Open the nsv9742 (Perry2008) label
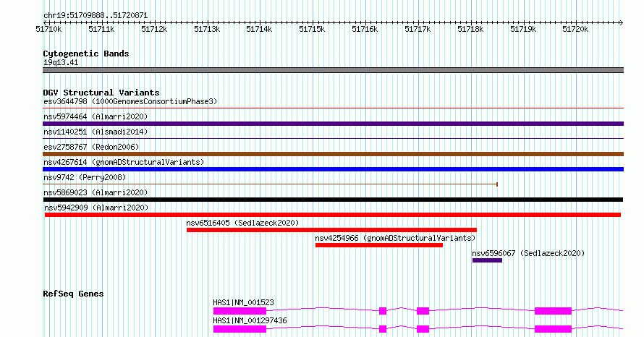 (85, 177)
